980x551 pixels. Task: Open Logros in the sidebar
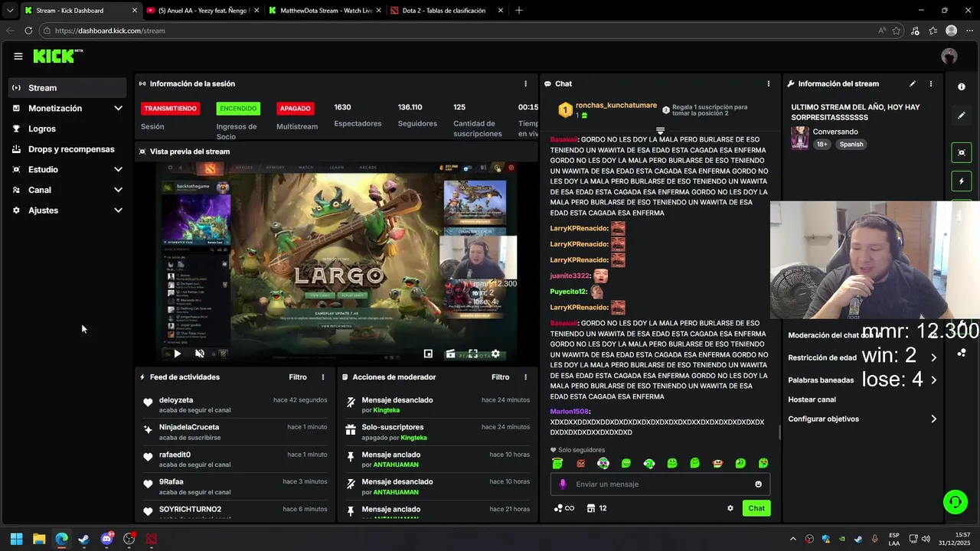tap(68, 129)
